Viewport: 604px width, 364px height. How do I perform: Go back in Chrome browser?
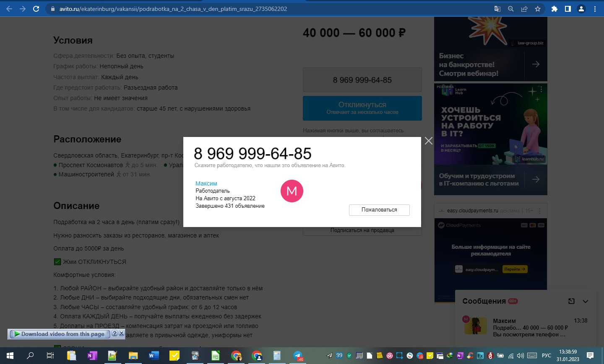click(x=9, y=9)
